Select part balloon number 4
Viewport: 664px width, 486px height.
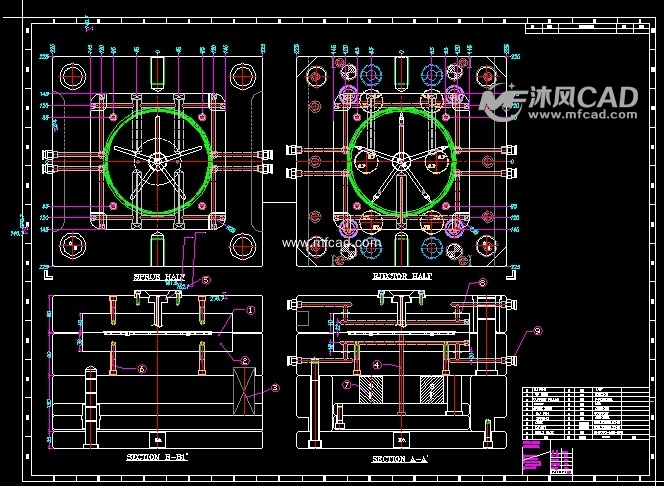click(377, 364)
